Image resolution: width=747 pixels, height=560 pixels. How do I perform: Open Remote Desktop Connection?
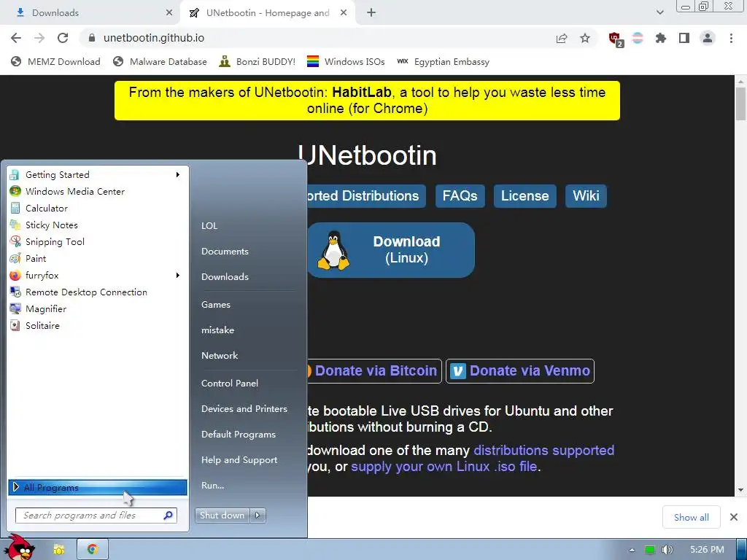(98, 292)
